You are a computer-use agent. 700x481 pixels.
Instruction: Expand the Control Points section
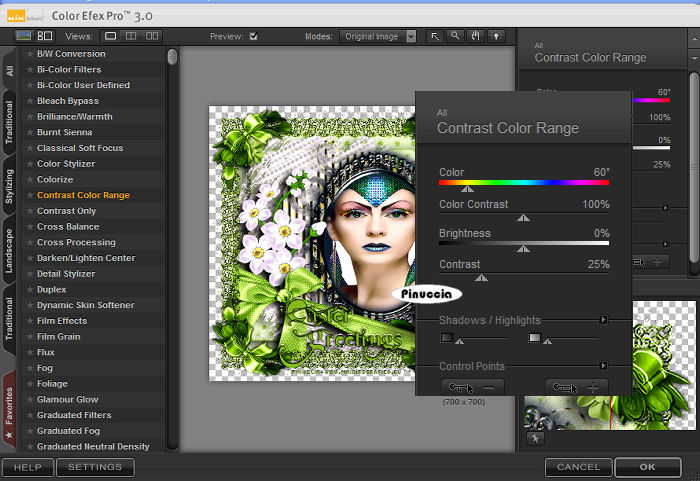pyautogui.click(x=603, y=366)
